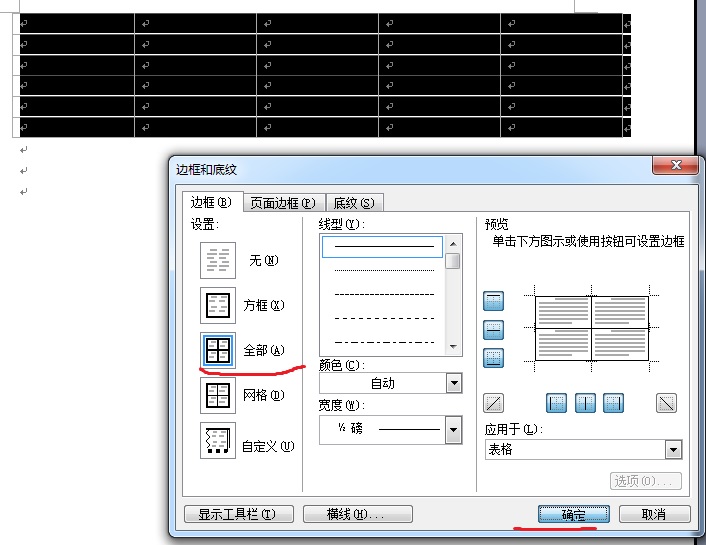The height and width of the screenshot is (545, 706).
Task: Pick the All (全部) border setting icon
Action: click(218, 350)
